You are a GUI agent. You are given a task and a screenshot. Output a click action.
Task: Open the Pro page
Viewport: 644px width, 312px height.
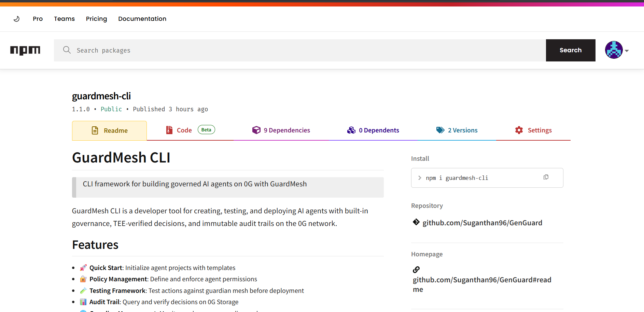[38, 19]
